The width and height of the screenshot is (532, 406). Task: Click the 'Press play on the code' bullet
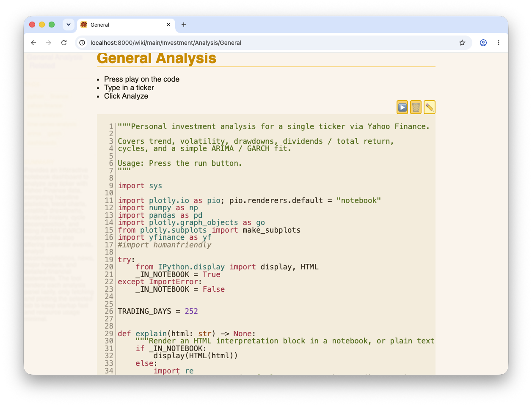142,79
